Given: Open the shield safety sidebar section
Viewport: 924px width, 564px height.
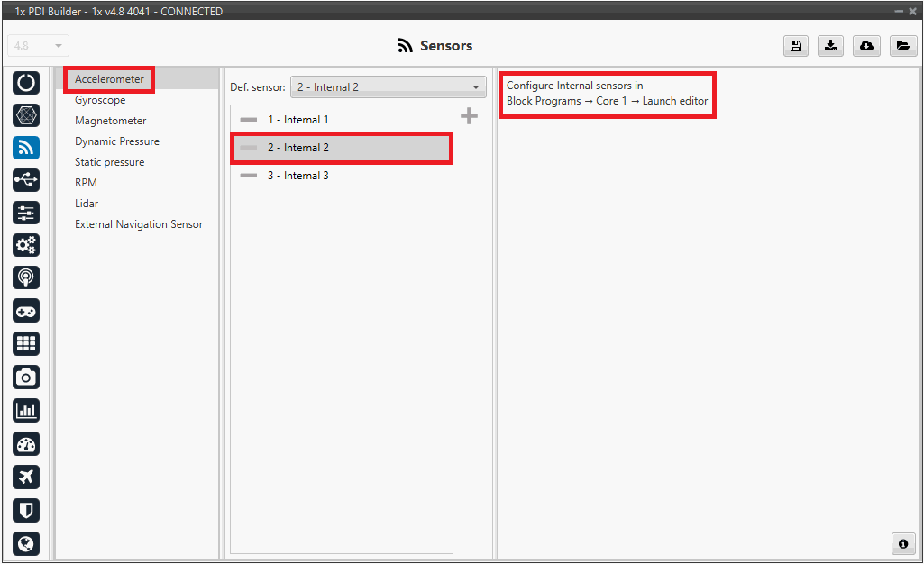Looking at the screenshot, I should point(26,511).
